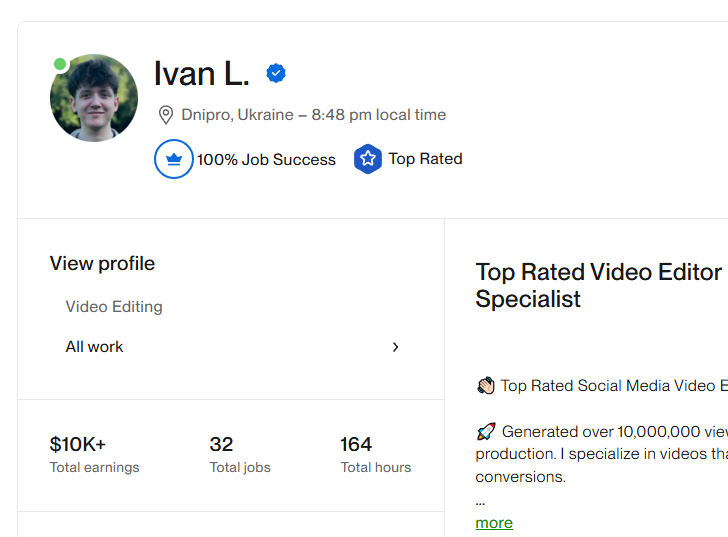Click the green 'more' link
The image size is (728, 537).
point(494,523)
